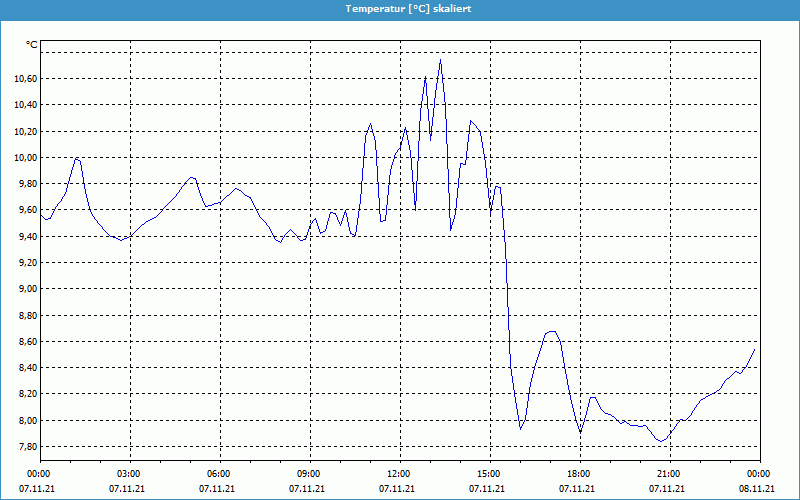
Task: Pick the 18:00 x-axis label
Action: coord(580,473)
